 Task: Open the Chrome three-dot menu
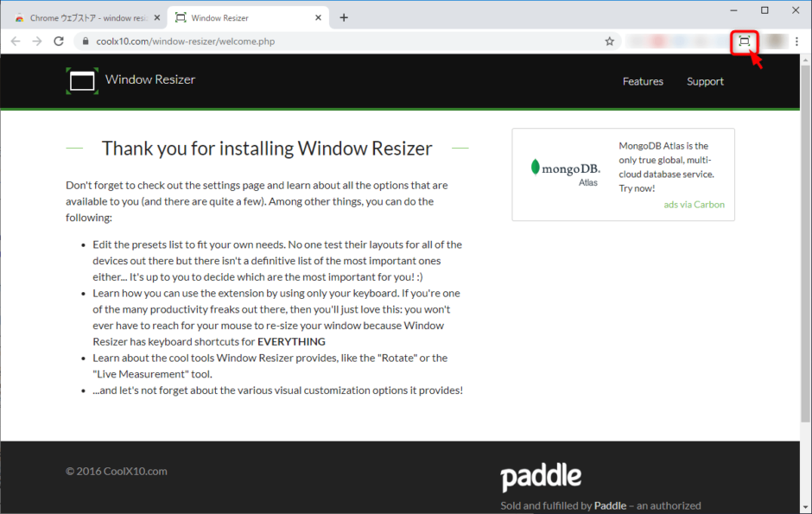(796, 41)
